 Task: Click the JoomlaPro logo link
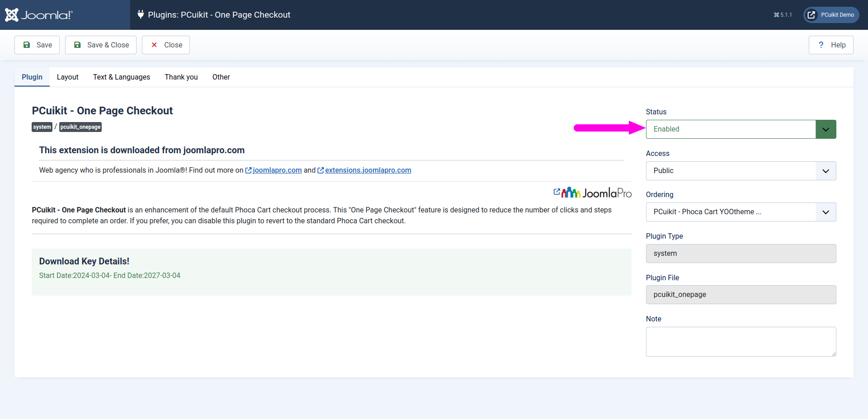click(x=592, y=193)
